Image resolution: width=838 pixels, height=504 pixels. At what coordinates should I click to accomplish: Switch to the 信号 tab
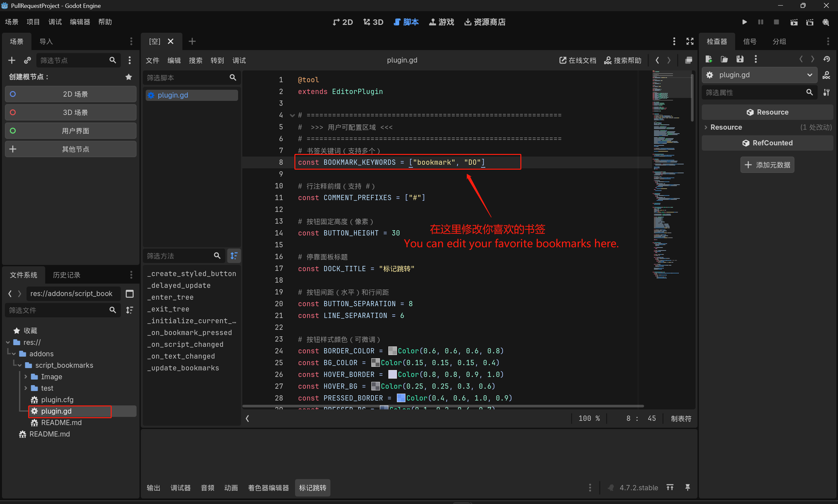coord(749,42)
